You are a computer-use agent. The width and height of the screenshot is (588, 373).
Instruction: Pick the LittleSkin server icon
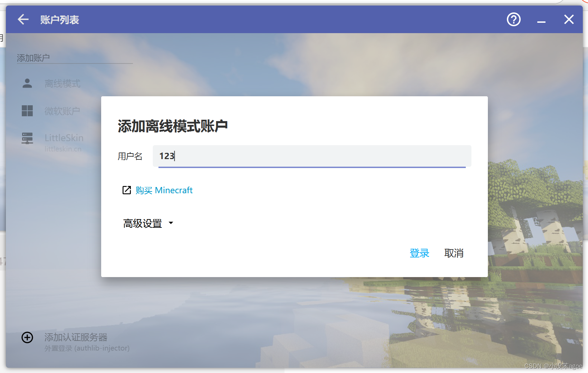coord(27,138)
